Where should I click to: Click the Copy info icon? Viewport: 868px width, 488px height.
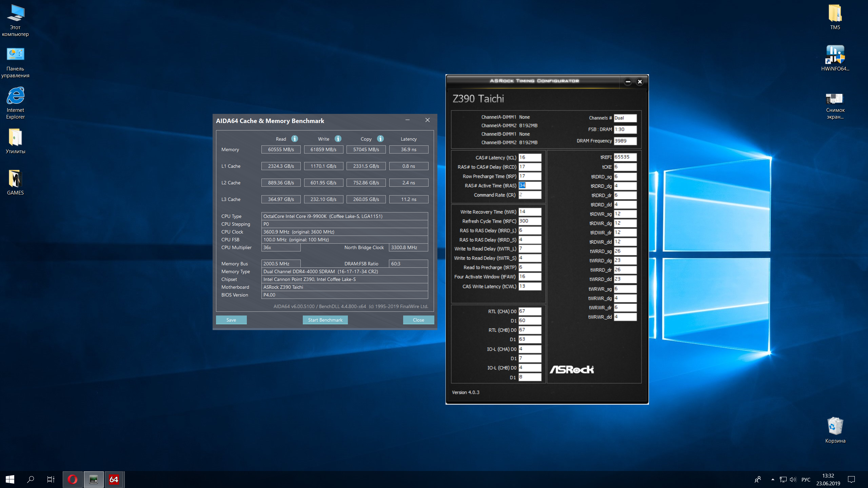coord(380,139)
